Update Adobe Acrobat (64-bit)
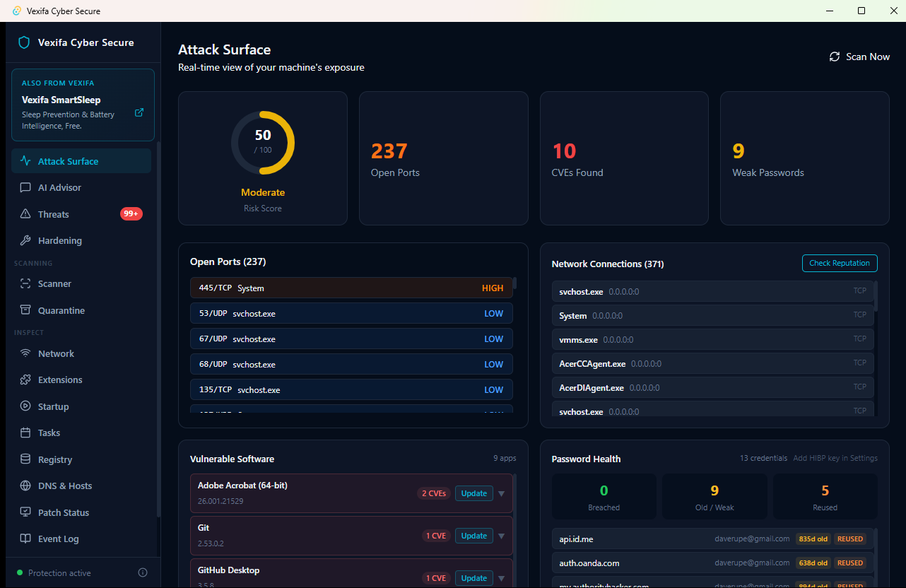906x588 pixels. (x=474, y=493)
